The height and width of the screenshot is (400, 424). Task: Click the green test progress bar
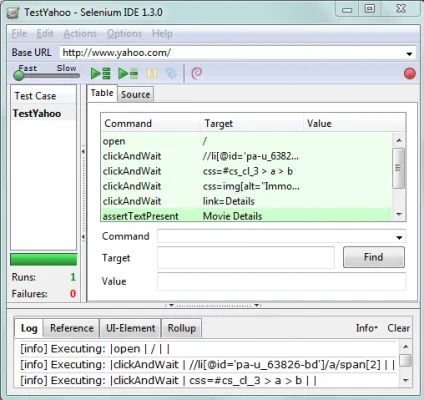pos(43,260)
